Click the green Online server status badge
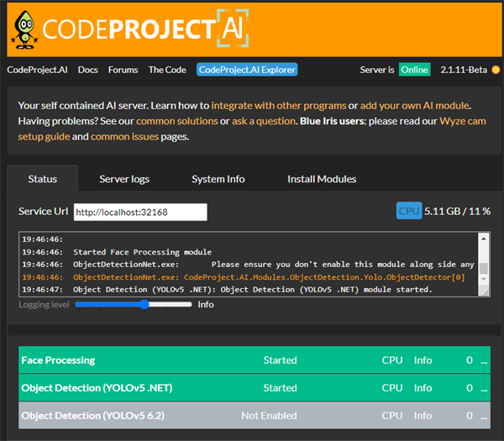Image resolution: width=504 pixels, height=441 pixels. coord(414,70)
